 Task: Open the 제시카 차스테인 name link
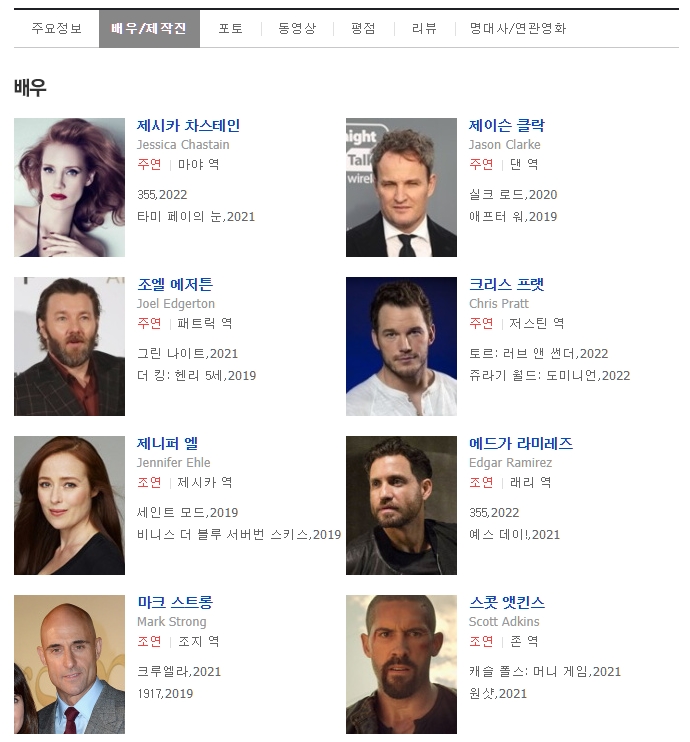(x=188, y=125)
